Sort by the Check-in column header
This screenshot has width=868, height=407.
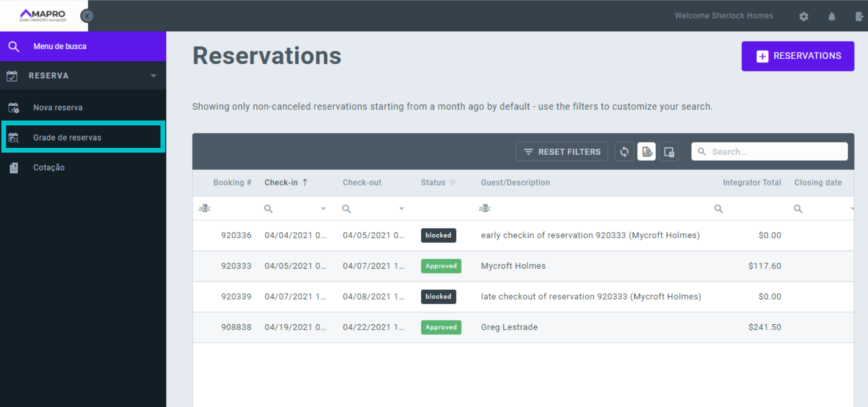[x=281, y=183]
